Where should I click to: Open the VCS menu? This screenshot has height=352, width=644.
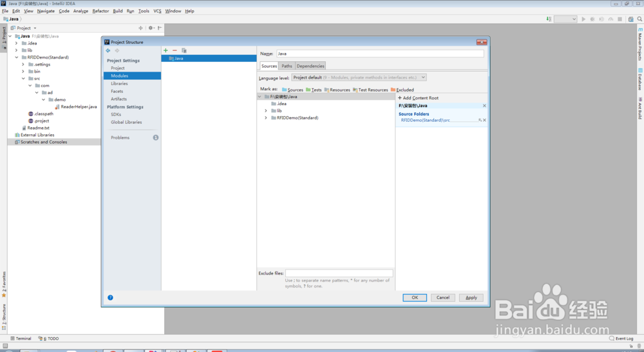coord(157,11)
